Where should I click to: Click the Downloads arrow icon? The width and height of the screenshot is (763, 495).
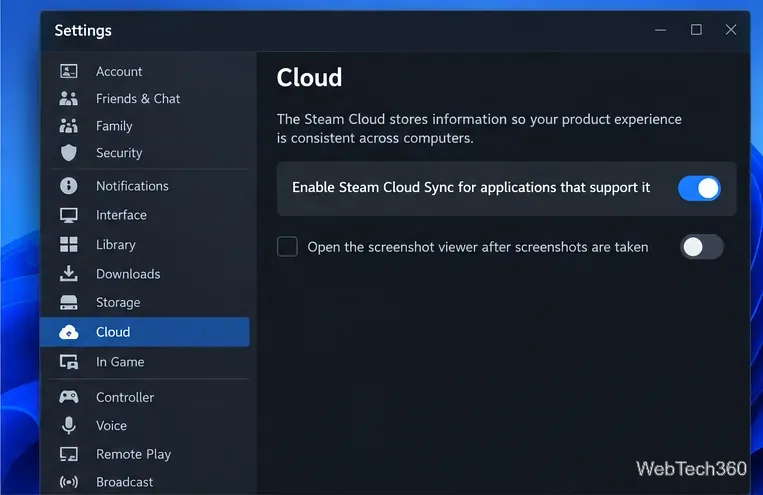coord(69,274)
